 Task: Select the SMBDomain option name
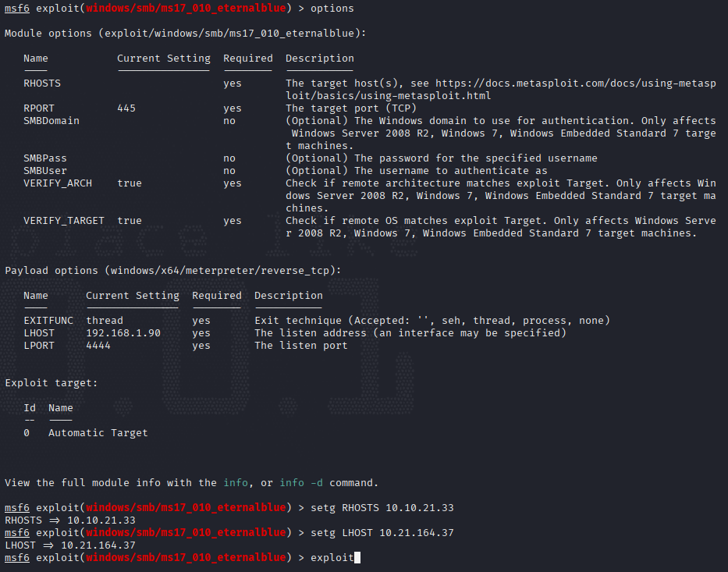pos(51,121)
